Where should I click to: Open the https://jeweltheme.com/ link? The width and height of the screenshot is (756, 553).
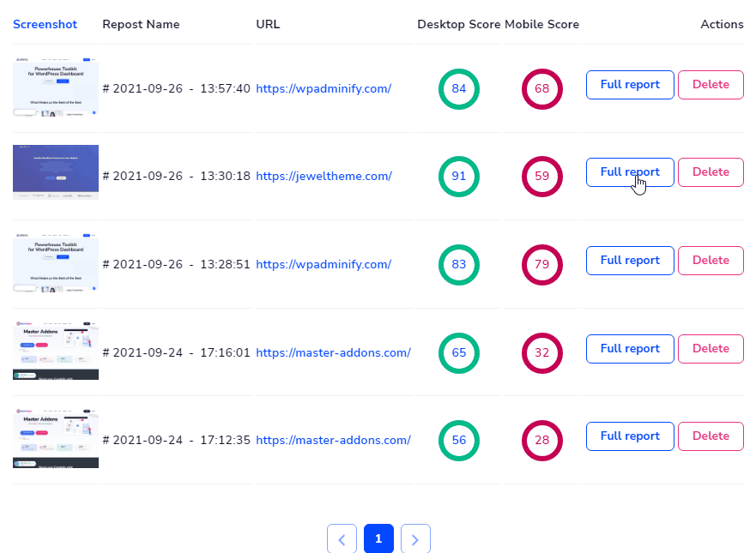324,177
